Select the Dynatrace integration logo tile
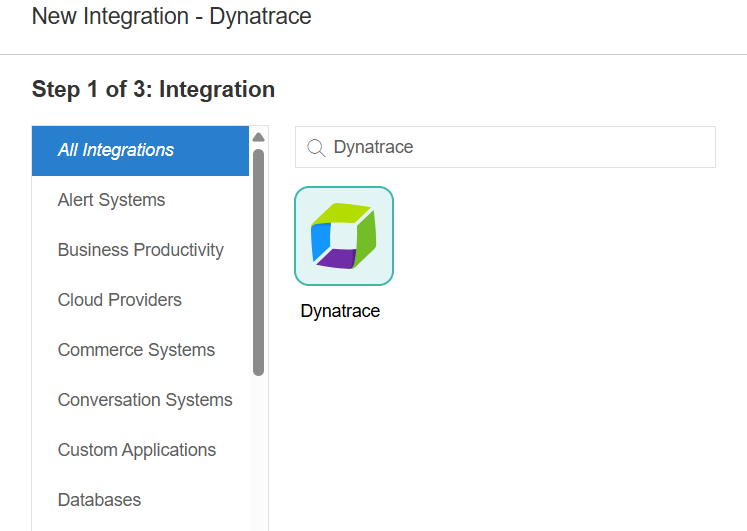 pos(343,236)
